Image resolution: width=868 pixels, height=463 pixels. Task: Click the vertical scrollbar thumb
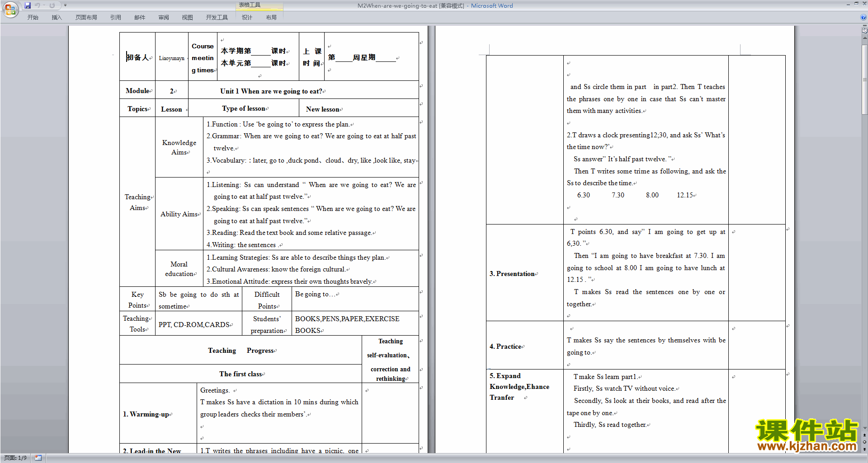click(864, 79)
